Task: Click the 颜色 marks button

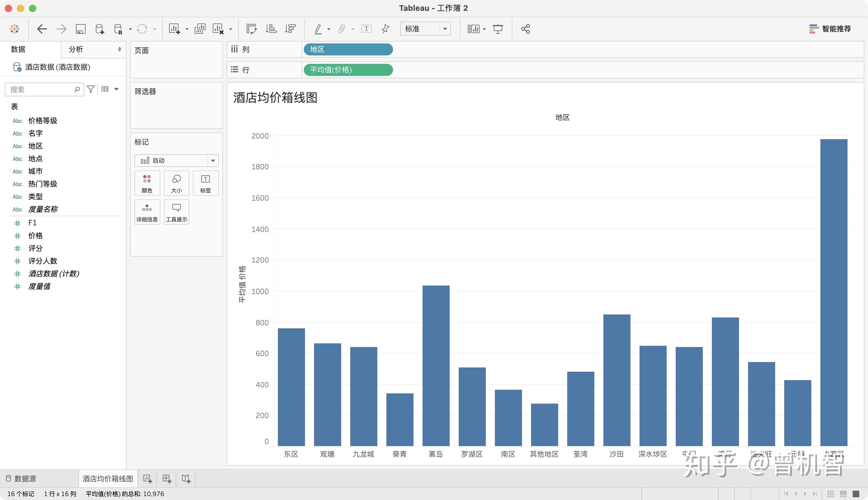Action: (x=147, y=183)
